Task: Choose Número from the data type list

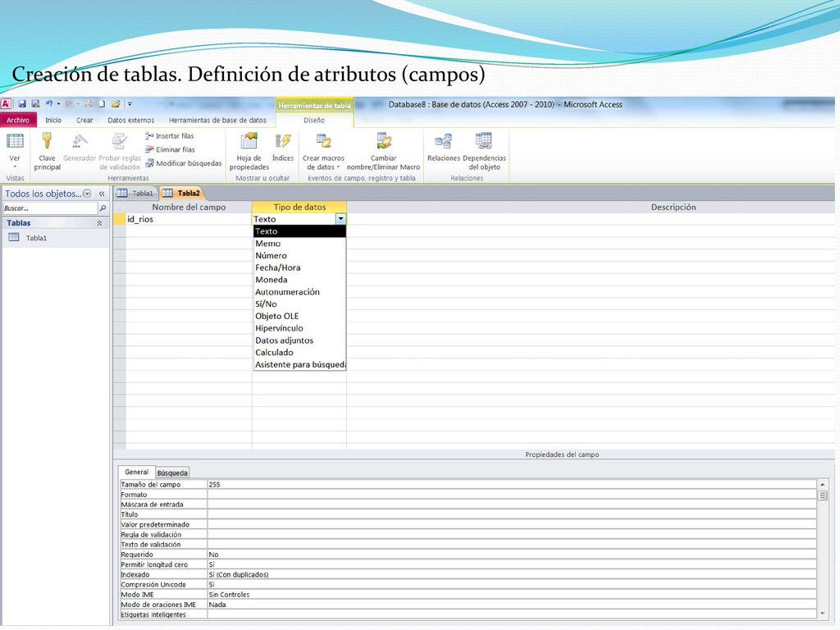Action: [299, 256]
